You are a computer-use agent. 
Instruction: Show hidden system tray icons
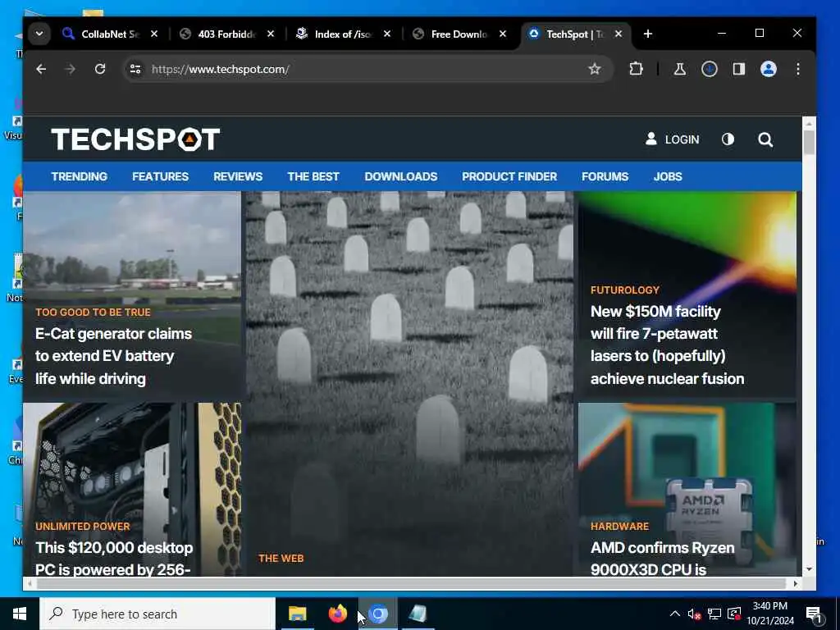tap(675, 614)
